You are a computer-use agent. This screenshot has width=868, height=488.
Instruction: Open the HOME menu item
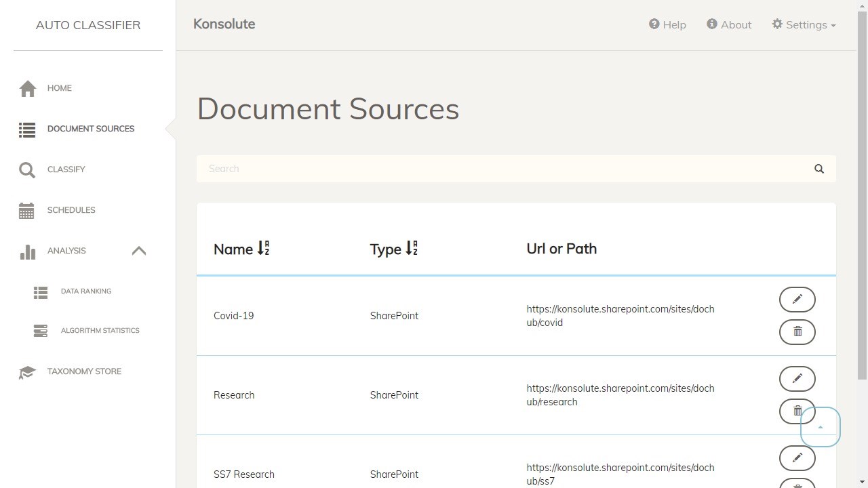point(60,88)
